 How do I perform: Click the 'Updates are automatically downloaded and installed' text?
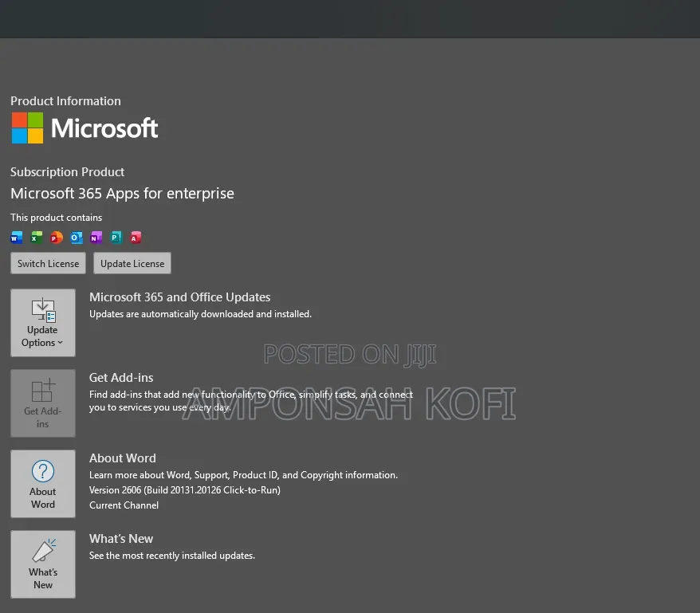(200, 314)
